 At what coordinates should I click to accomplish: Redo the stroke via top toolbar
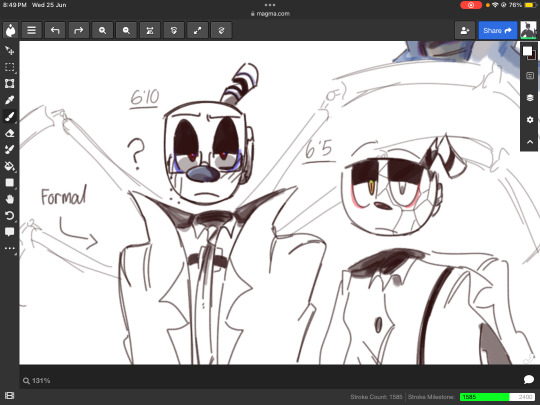(79, 30)
